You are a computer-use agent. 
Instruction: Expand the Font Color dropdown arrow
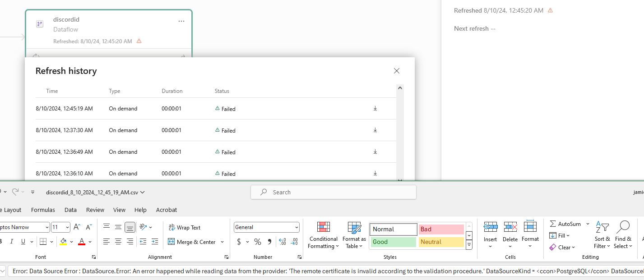(x=90, y=242)
